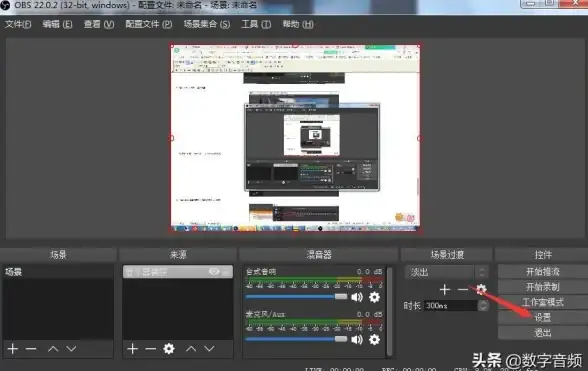Open source properties gear in 来源 panel
The height and width of the screenshot is (371, 588).
tap(169, 349)
